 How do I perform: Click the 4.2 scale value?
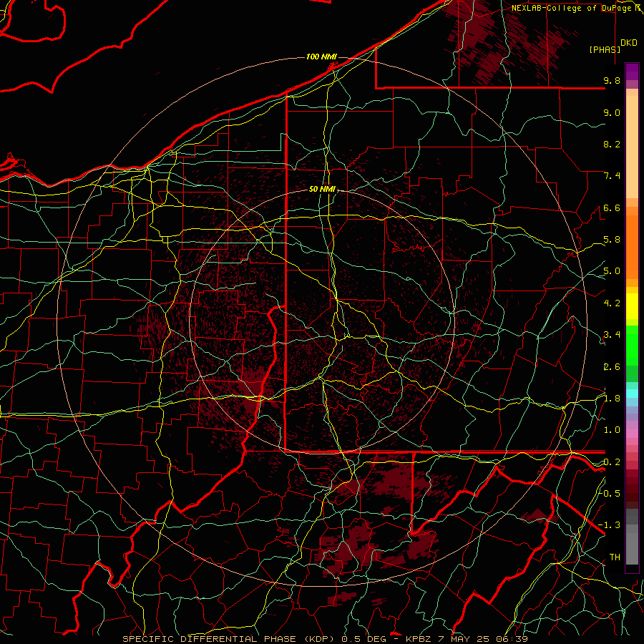[x=612, y=303]
